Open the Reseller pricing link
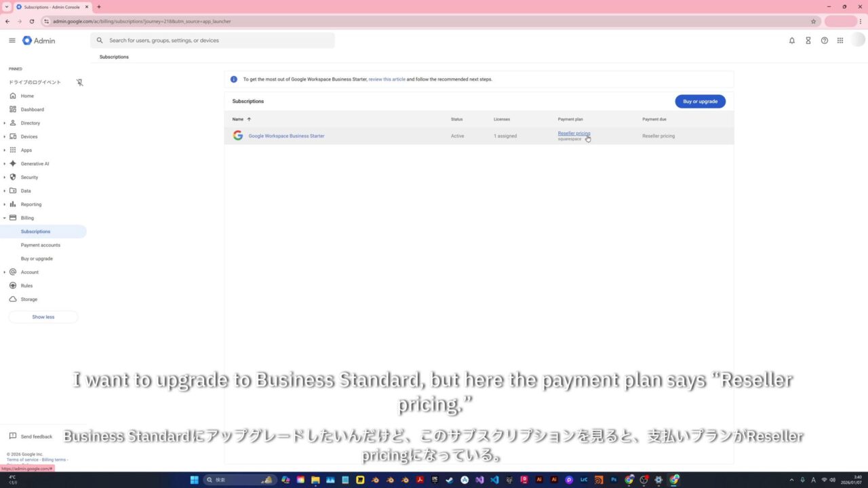868x488 pixels. coord(574,134)
